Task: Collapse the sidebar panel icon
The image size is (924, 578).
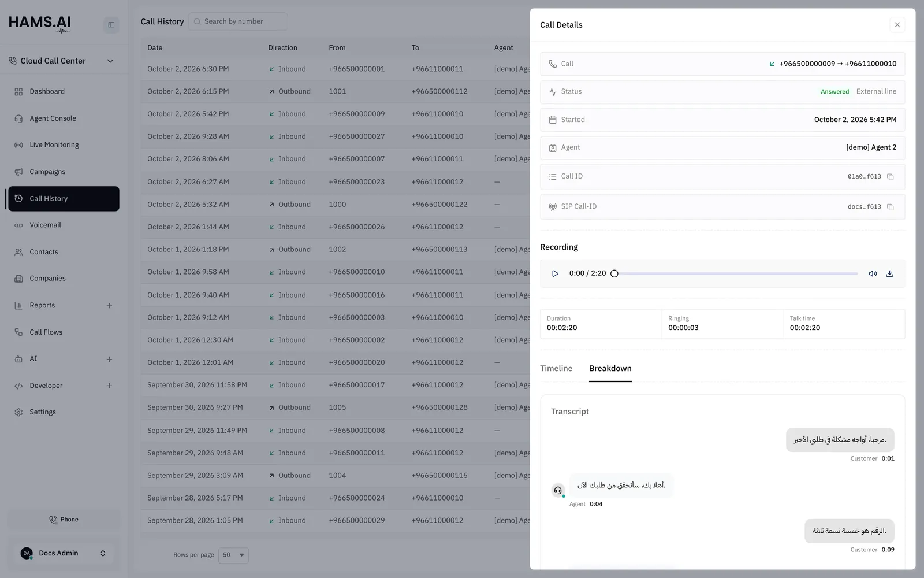Action: 111,25
